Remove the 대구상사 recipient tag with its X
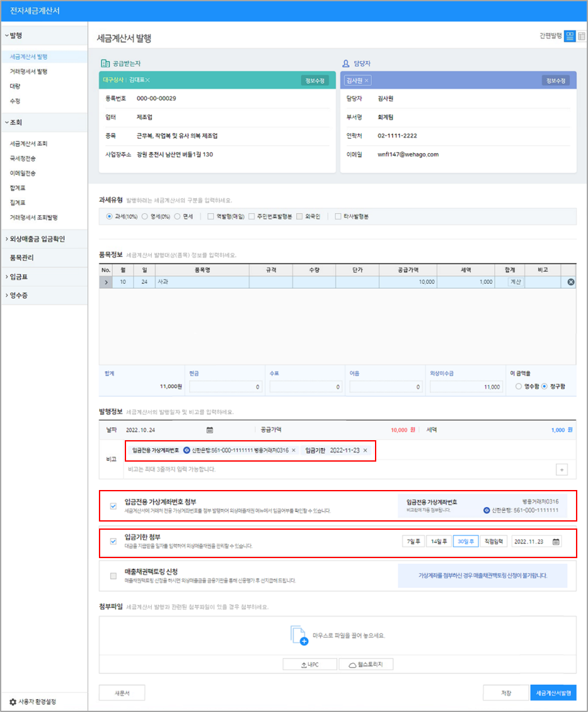 point(147,81)
